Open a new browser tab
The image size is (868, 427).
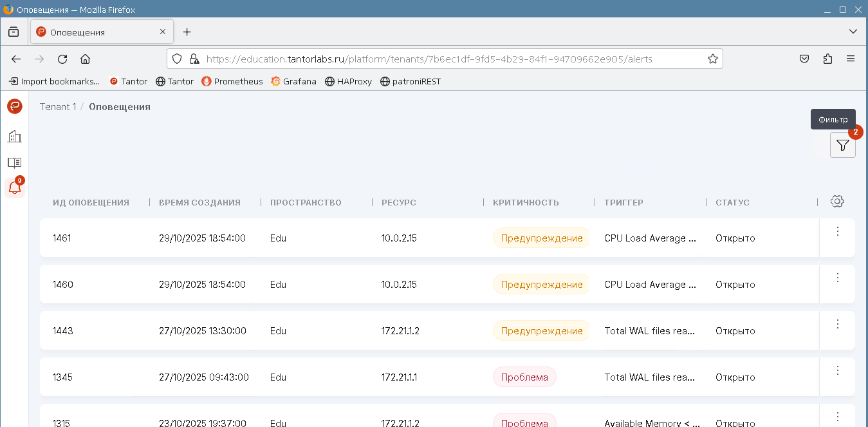click(x=187, y=32)
